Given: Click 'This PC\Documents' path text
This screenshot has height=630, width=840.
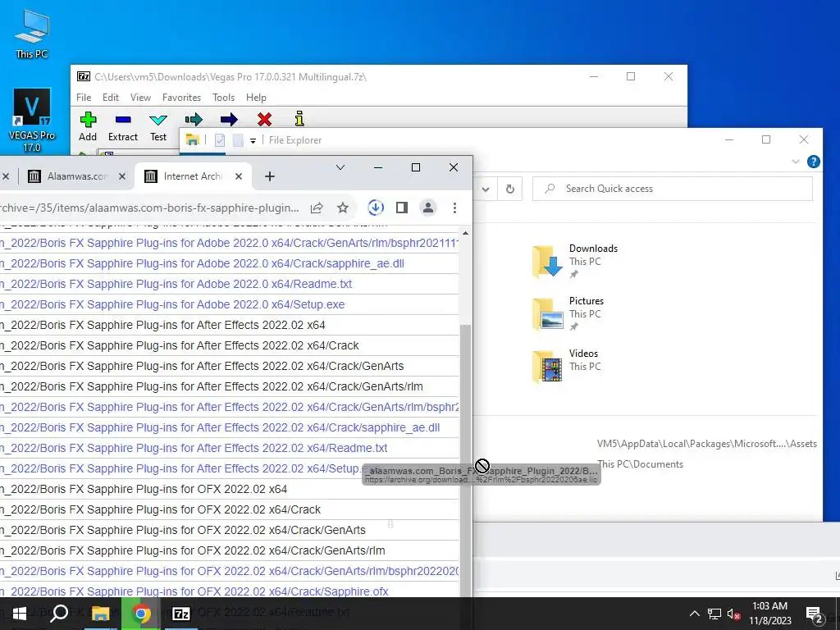Looking at the screenshot, I should (640, 464).
